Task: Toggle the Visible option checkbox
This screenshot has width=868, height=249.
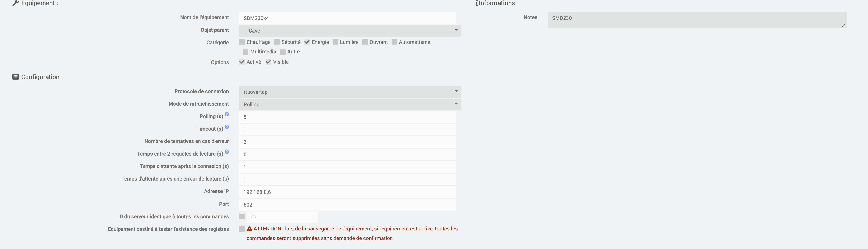Action: coord(269,62)
